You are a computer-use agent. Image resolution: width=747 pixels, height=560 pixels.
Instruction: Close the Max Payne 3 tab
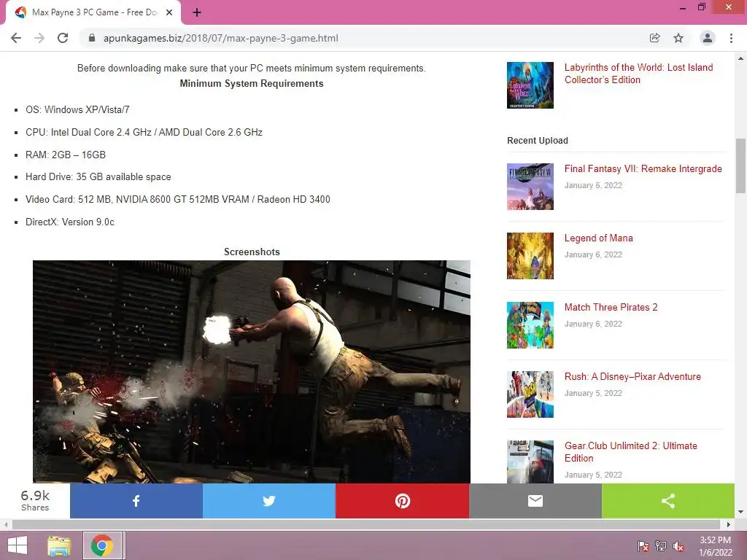pos(169,12)
